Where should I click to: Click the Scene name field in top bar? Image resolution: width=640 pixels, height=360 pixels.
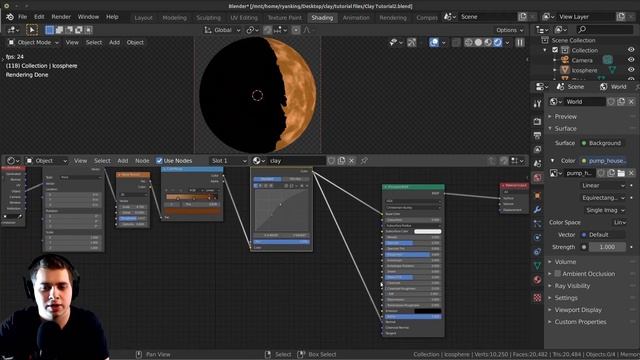coord(487,17)
